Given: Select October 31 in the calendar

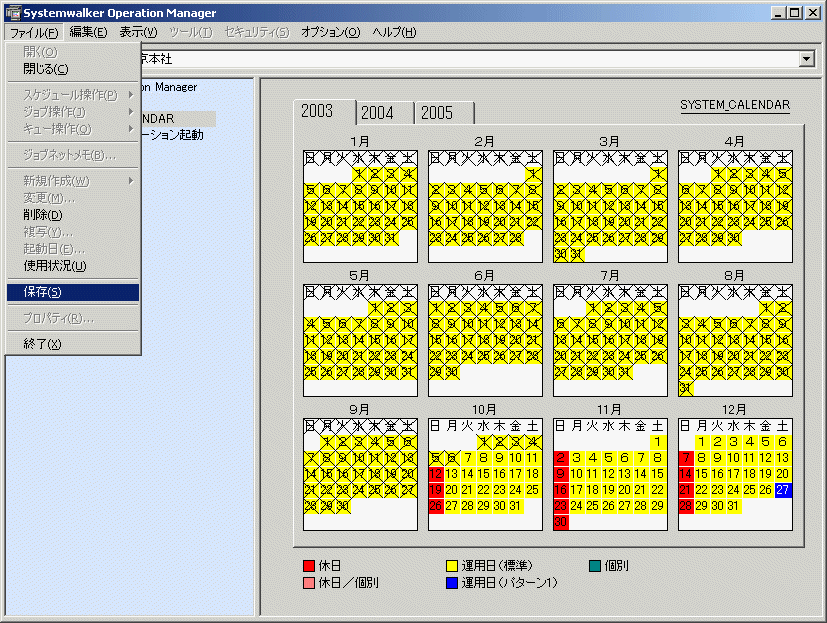Looking at the screenshot, I should pos(515,506).
